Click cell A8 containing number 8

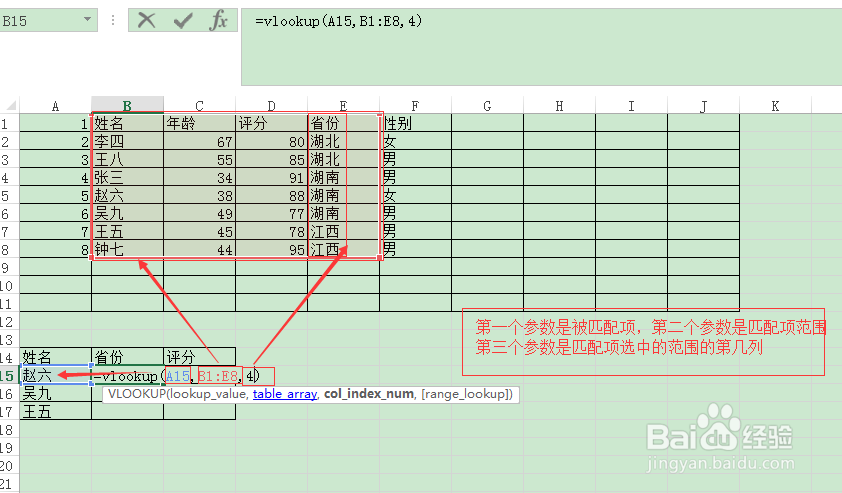(55, 249)
